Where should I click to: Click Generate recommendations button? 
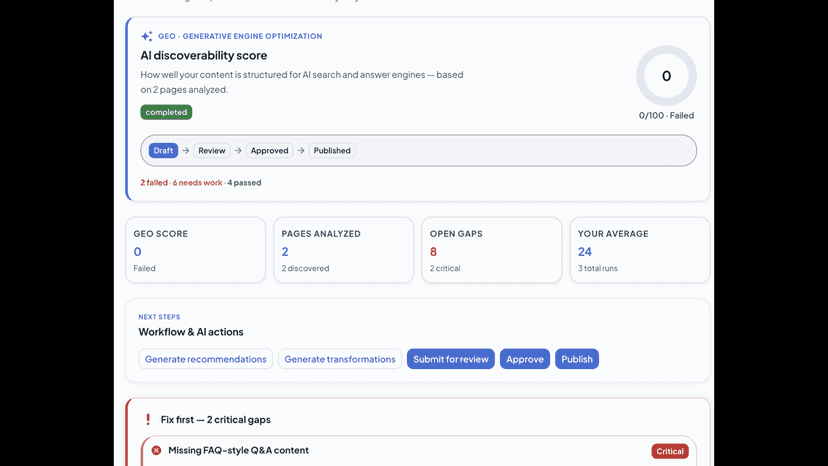[x=205, y=359]
